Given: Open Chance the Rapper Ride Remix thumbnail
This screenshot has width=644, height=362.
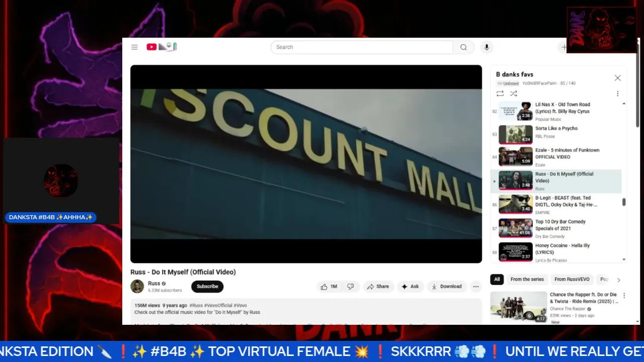Looking at the screenshot, I should coord(519,307).
